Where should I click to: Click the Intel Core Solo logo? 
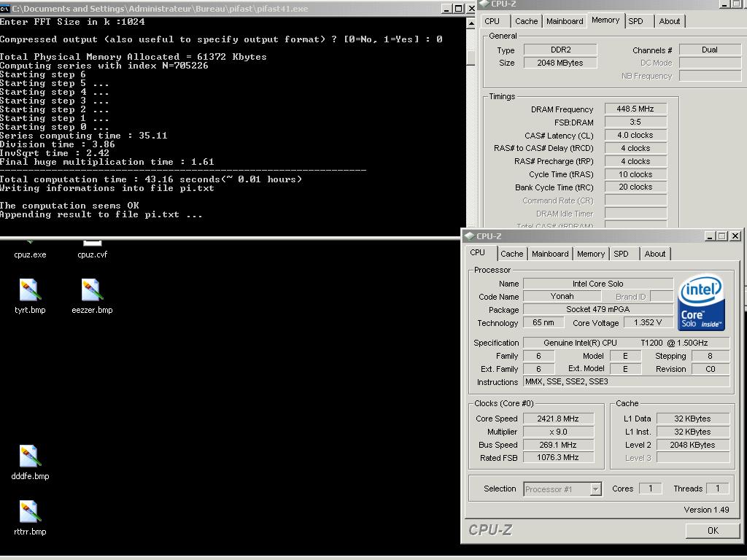[x=701, y=303]
